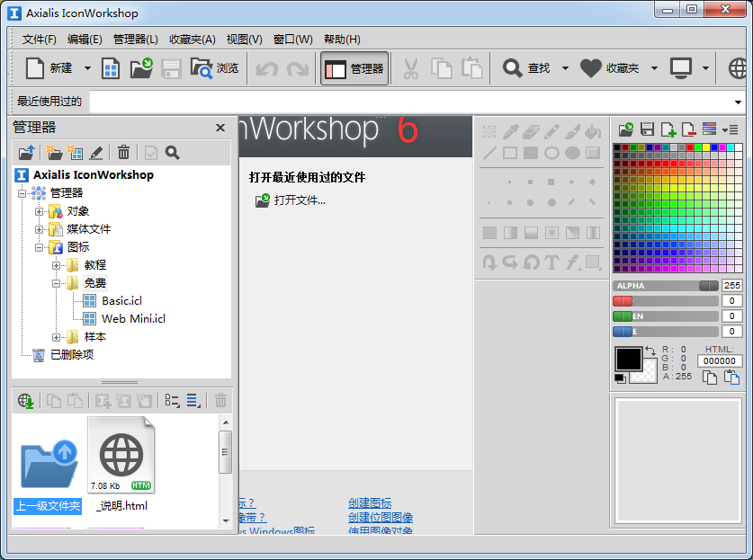Image resolution: width=753 pixels, height=560 pixels.
Task: Click the open file folder toolbar icon
Action: 141,68
